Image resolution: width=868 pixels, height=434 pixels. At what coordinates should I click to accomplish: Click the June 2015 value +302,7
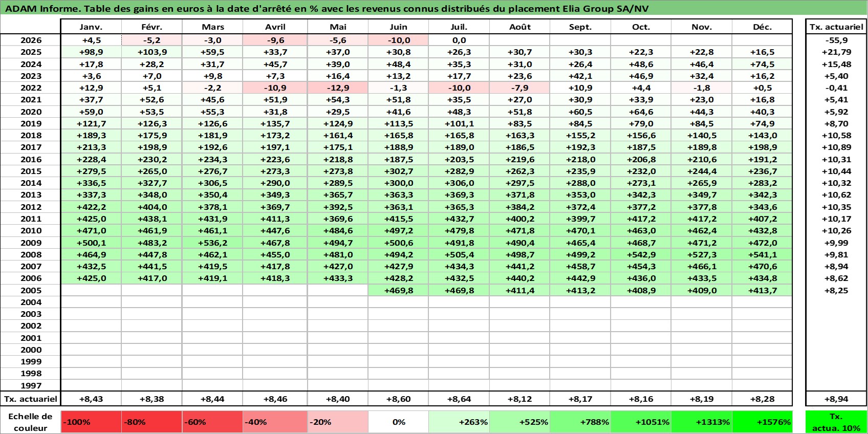[399, 171]
